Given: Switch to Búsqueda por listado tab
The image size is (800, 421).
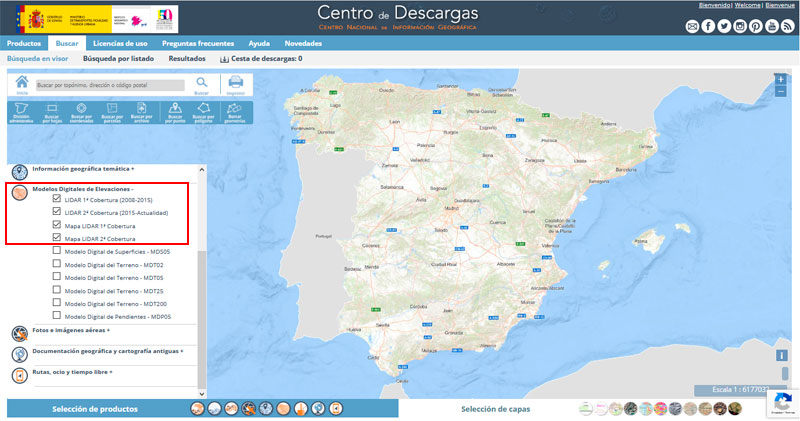Looking at the screenshot, I should point(118,59).
